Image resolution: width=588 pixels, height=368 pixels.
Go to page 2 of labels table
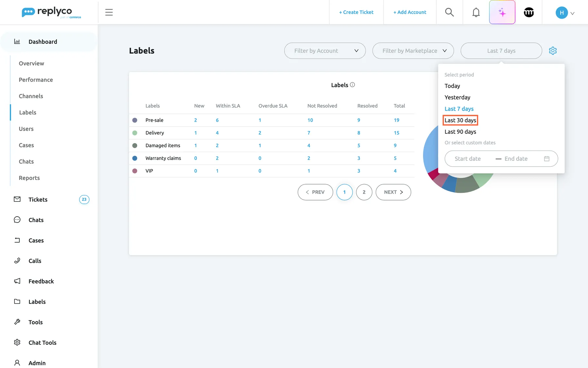[364, 192]
